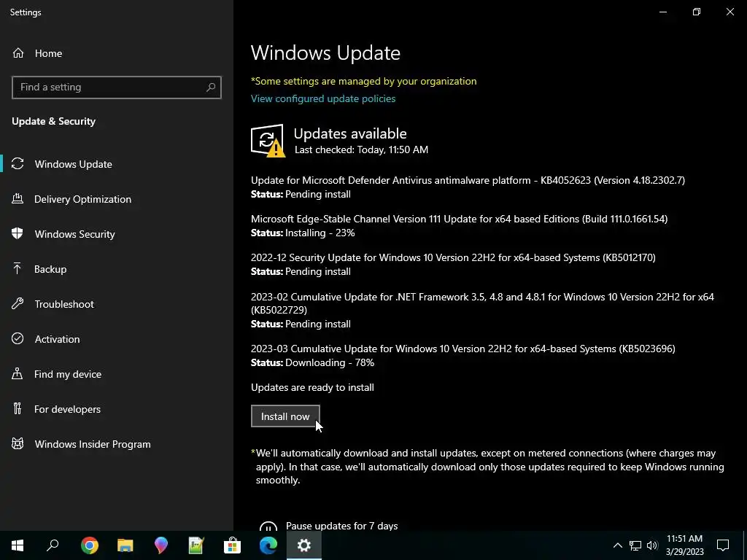Viewport: 747px width, 560px height.
Task: Click the Downloading - 78% status text
Action: tap(330, 363)
